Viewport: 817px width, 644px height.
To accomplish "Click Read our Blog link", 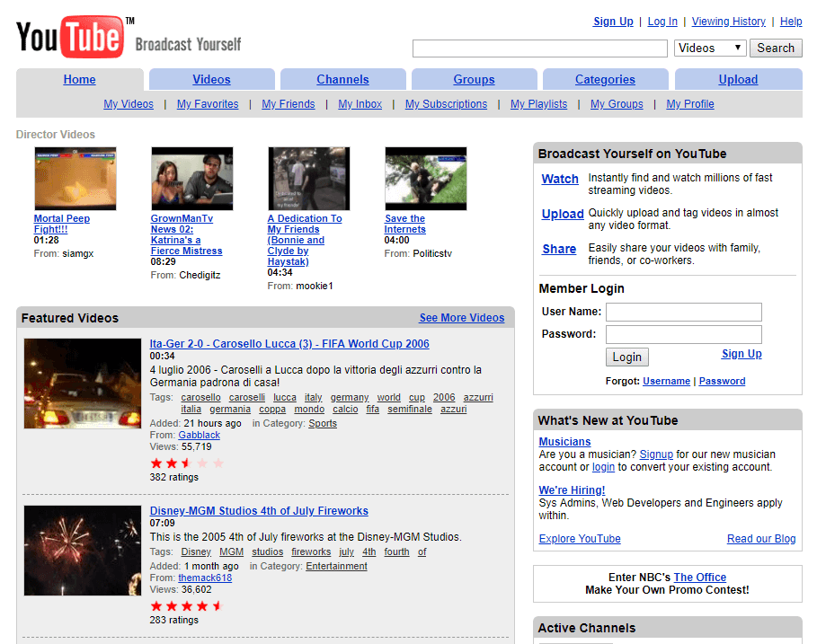I will pos(761,539).
